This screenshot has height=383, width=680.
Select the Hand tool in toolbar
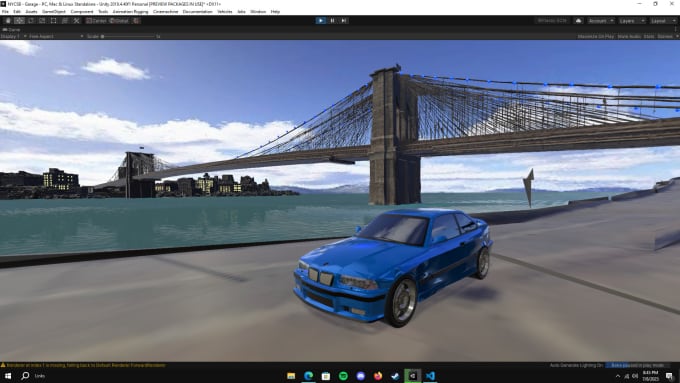(x=8, y=20)
